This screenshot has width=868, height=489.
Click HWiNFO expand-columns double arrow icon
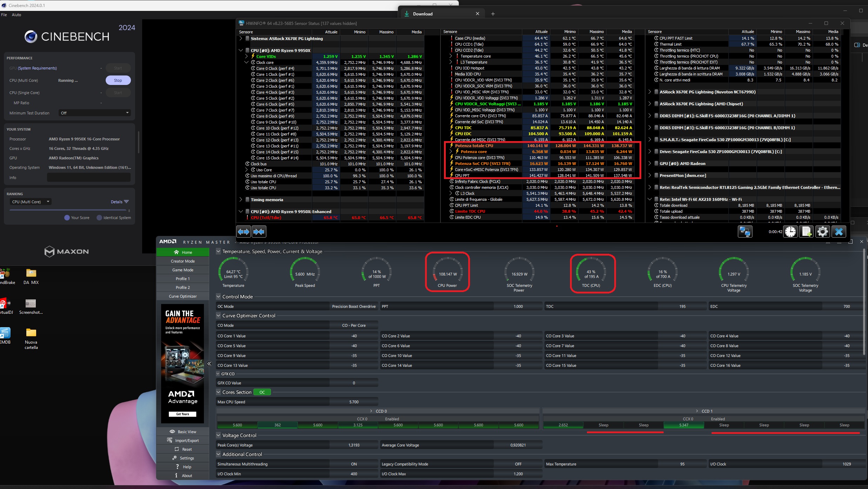click(244, 232)
